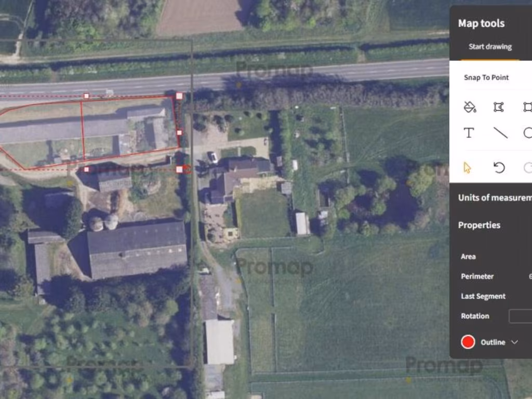Select the circle drawing tool
Image resolution: width=532 pixels, height=399 pixels.
point(528,132)
